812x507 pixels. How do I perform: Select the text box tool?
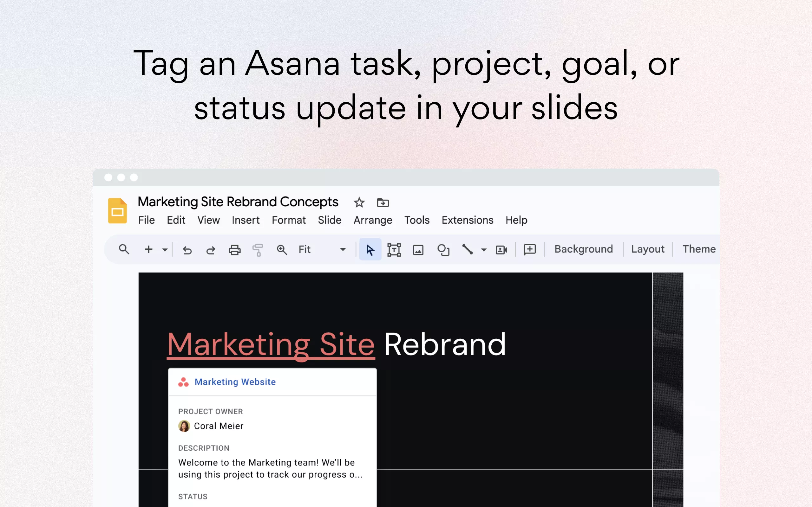[x=394, y=250]
